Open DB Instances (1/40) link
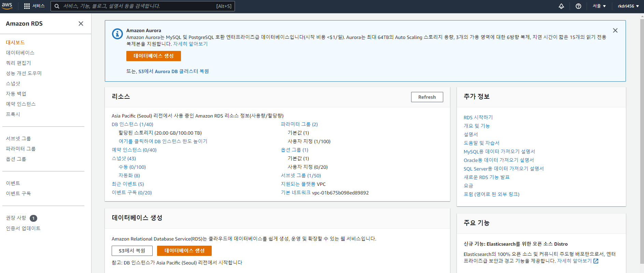 point(132,124)
